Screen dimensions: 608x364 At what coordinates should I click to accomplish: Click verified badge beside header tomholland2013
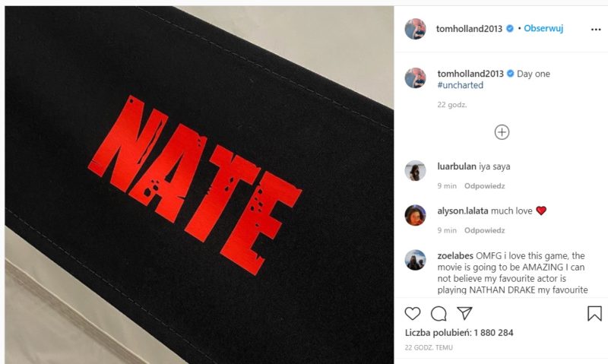510,28
